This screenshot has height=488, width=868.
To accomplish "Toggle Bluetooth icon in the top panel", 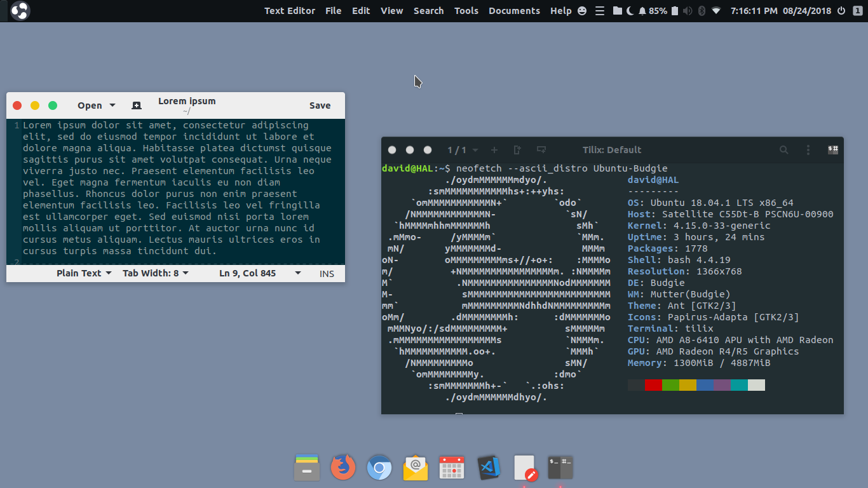I will [702, 11].
